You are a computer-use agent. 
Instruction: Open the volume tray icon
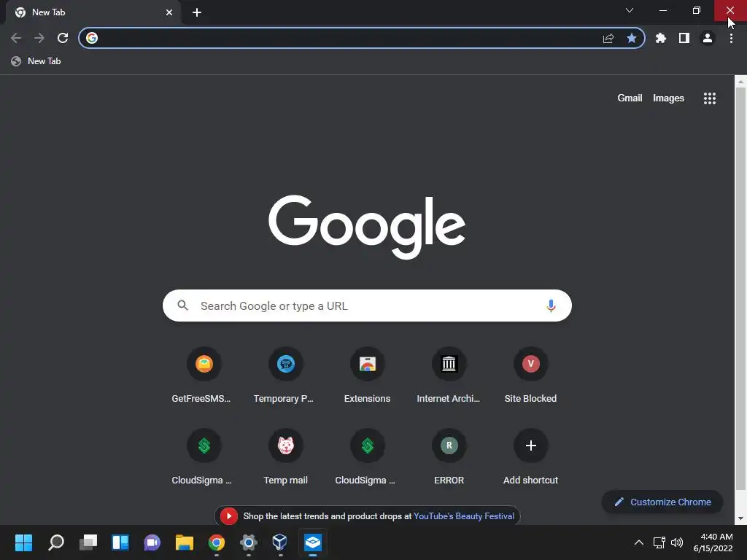pyautogui.click(x=676, y=542)
